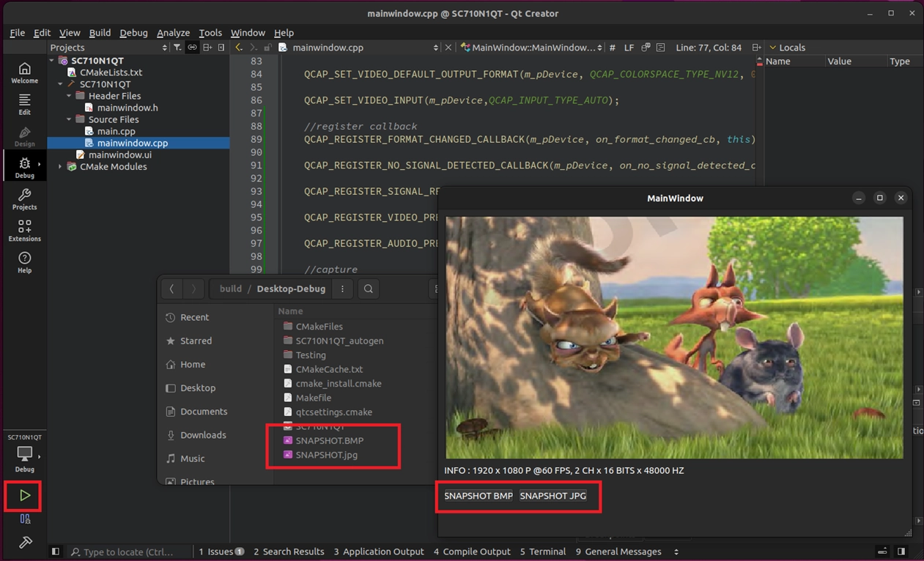
Task: Click the LF line ending selector
Action: tap(629, 48)
